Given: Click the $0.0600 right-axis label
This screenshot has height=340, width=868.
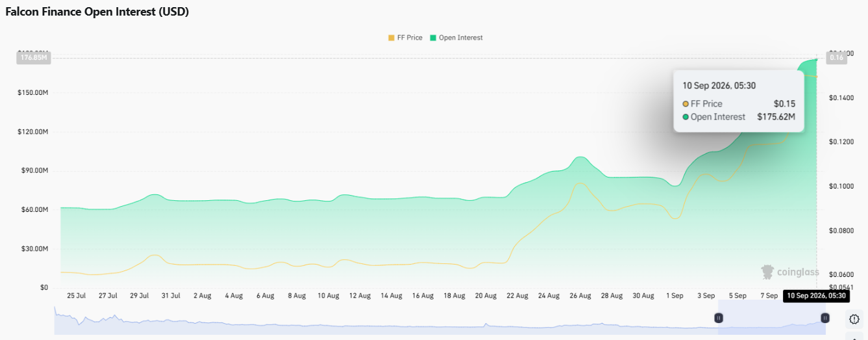Looking at the screenshot, I should [841, 275].
